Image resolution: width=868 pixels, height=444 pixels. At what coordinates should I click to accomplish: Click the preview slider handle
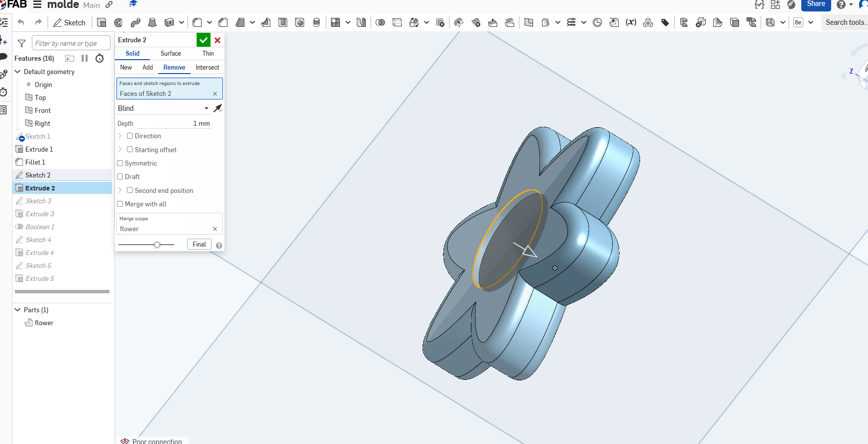tap(157, 245)
